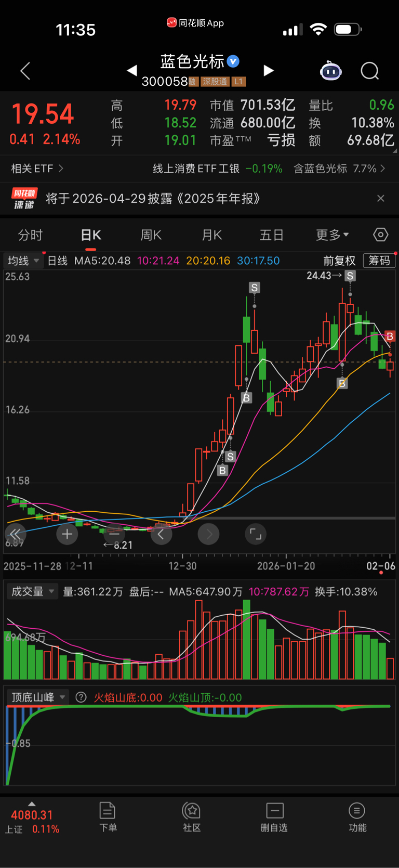Viewport: 399px width, 868px height.
Task: Move chart right with circular arrow
Action: pos(208,534)
